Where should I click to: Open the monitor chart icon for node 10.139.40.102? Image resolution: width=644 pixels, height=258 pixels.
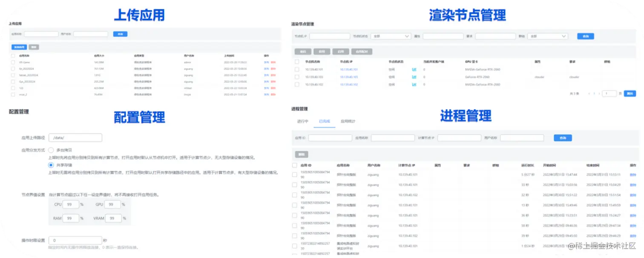click(414, 84)
